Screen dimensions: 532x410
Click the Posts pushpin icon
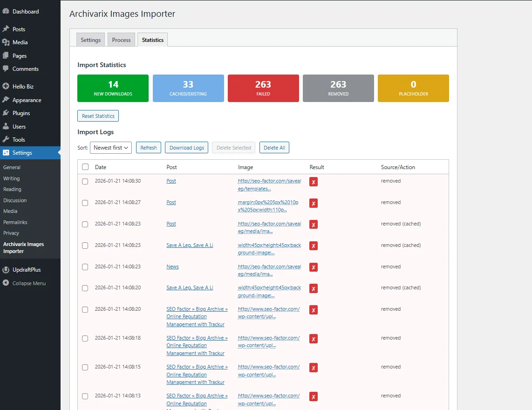point(6,29)
